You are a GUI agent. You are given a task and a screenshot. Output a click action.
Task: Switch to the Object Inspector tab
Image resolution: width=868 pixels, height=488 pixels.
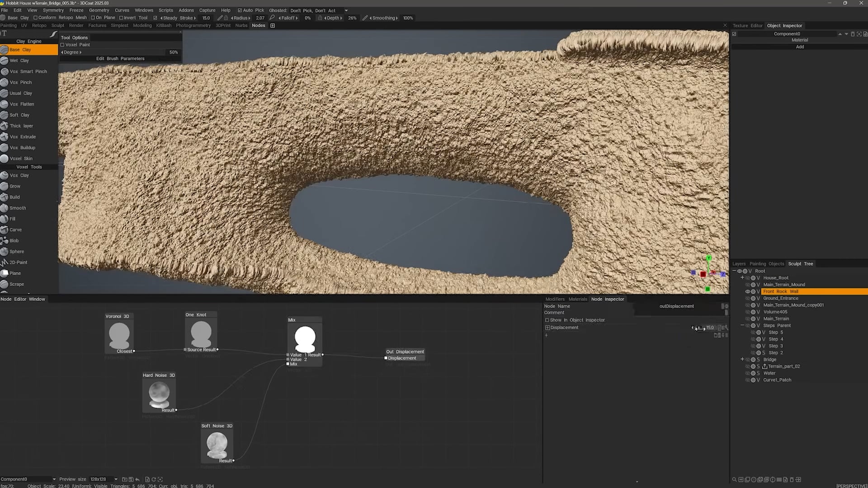pos(785,25)
